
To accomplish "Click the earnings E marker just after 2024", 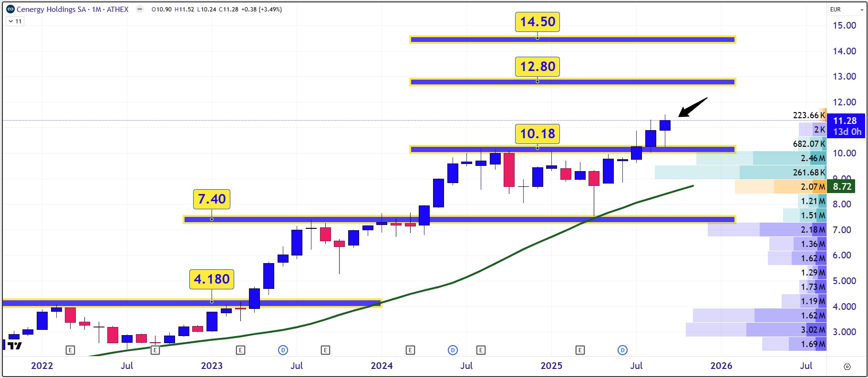I will 410,350.
